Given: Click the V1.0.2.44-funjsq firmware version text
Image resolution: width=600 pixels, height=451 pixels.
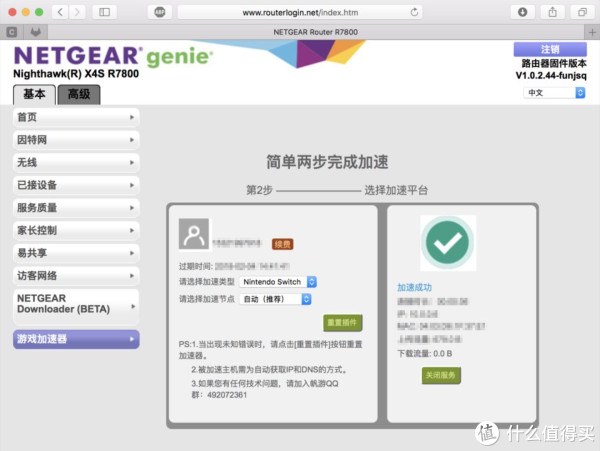Looking at the screenshot, I should [551, 75].
